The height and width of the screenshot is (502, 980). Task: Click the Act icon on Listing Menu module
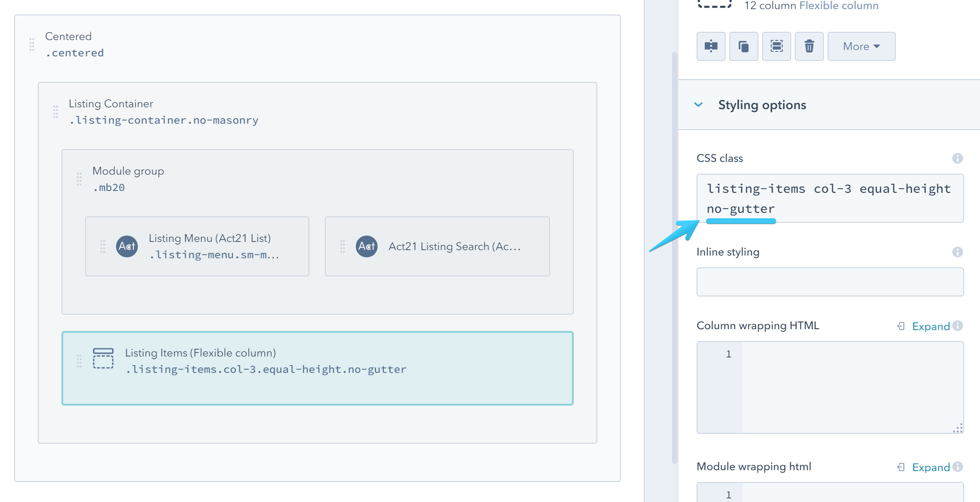pos(127,246)
